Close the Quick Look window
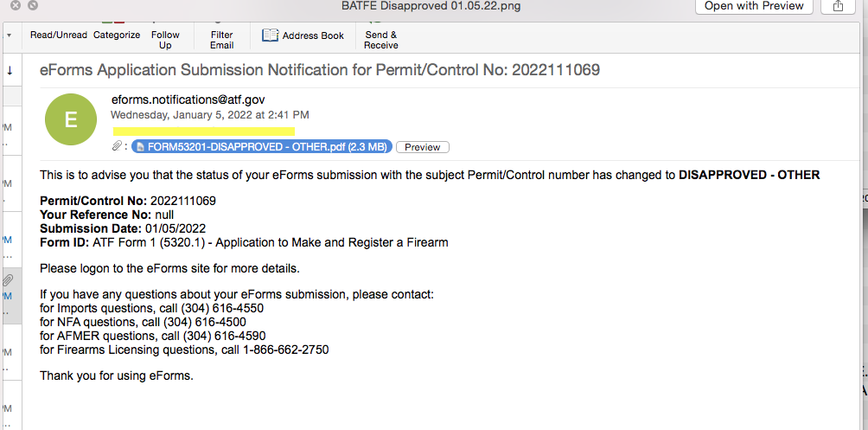Image resolution: width=868 pixels, height=430 pixels. coord(16,5)
